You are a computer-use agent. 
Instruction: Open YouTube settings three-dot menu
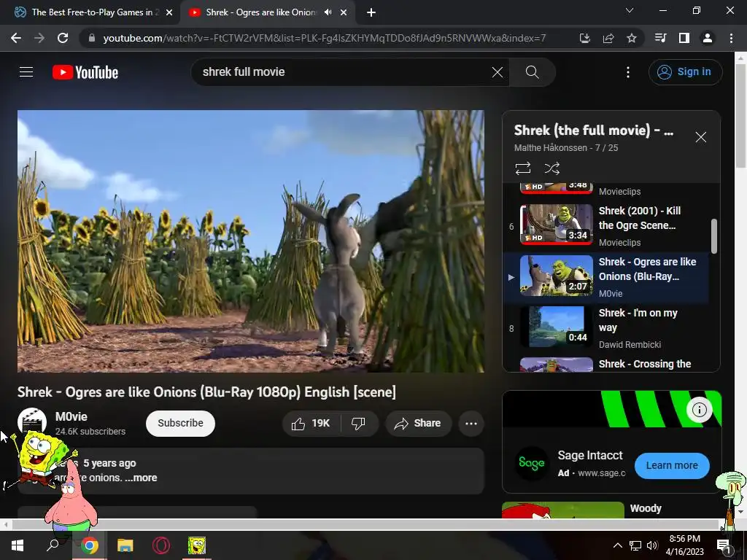tap(628, 72)
